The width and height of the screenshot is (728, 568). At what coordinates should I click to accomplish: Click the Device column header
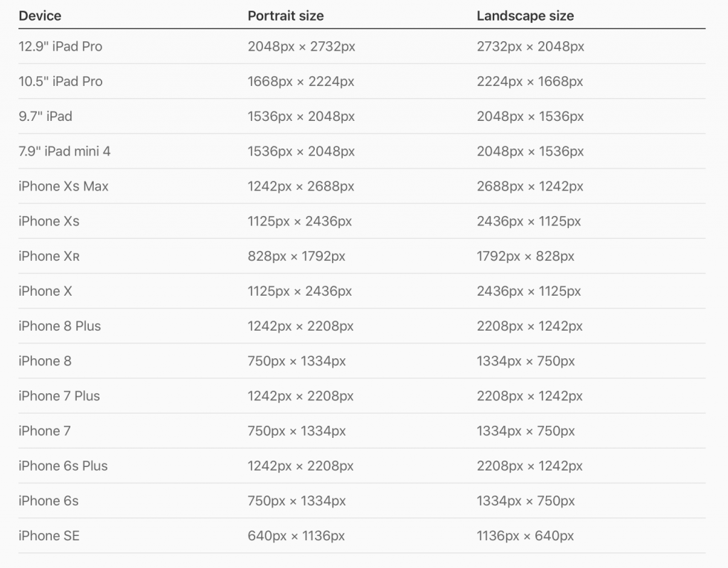click(40, 16)
